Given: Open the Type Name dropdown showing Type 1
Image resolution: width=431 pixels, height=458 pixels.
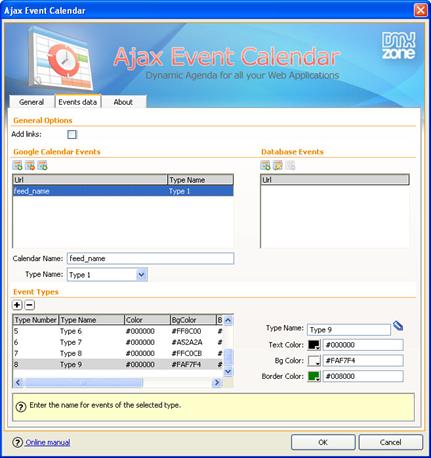Looking at the screenshot, I should click(x=141, y=275).
